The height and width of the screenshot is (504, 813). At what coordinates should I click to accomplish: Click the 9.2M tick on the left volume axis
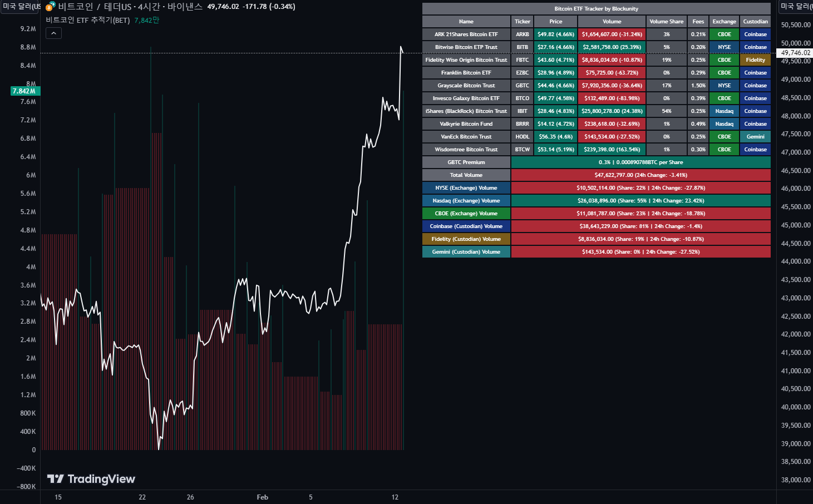28,29
